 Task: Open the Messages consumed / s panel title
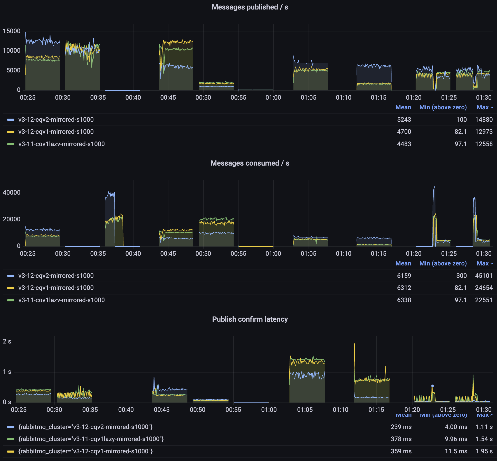click(x=250, y=163)
